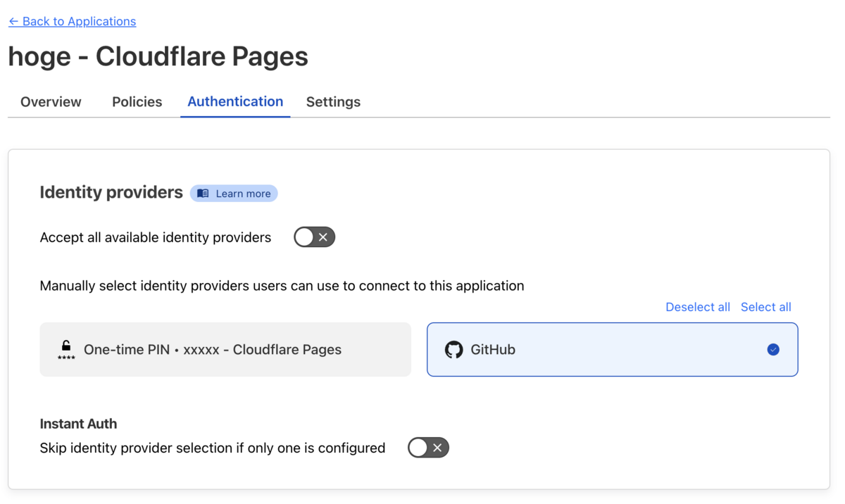Click the GitHub logo icon
Viewport: 845px width, 504px height.
454,350
